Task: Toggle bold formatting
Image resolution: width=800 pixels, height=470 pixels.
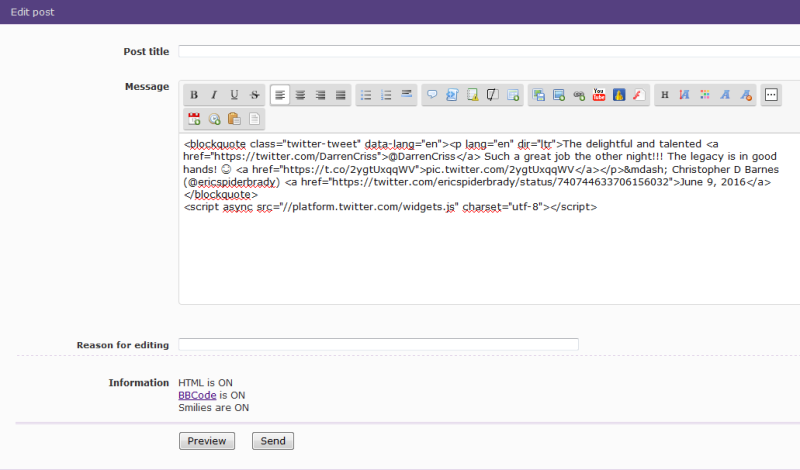Action: pyautogui.click(x=194, y=95)
